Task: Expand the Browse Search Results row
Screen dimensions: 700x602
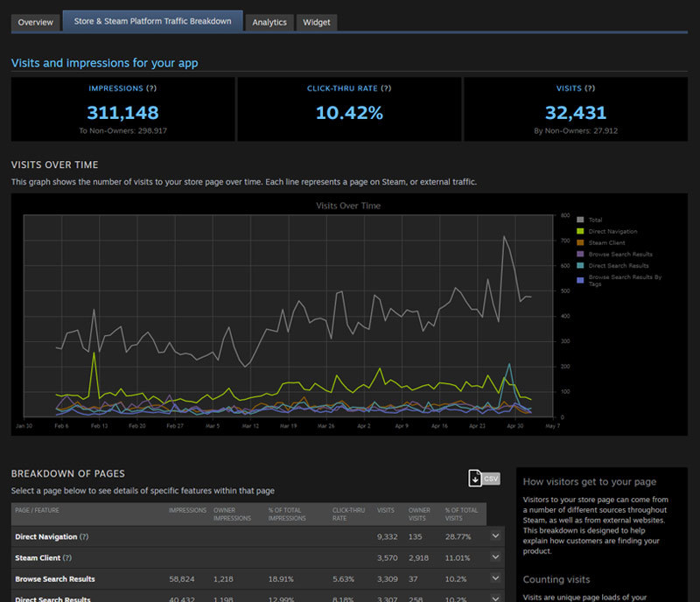Action: (x=496, y=578)
